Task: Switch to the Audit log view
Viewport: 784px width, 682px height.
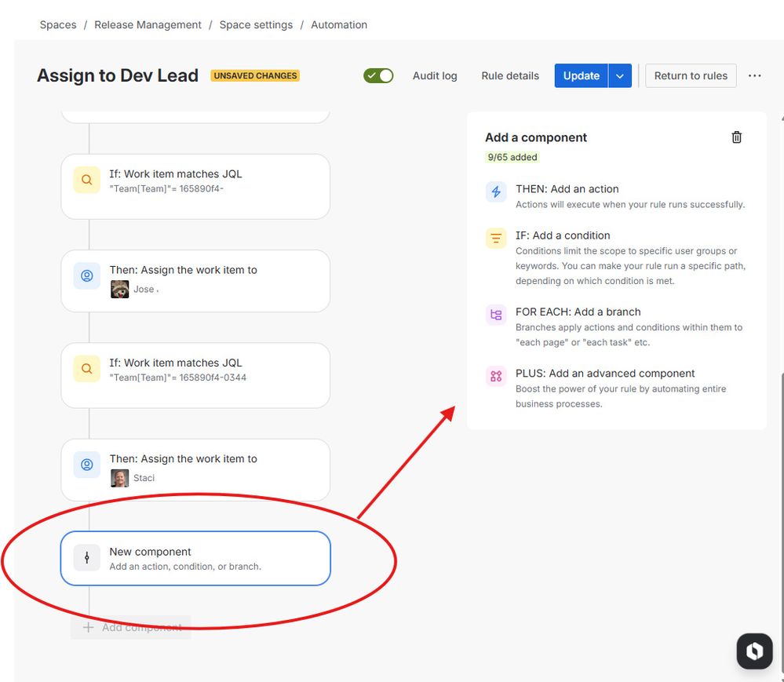Action: pos(434,76)
